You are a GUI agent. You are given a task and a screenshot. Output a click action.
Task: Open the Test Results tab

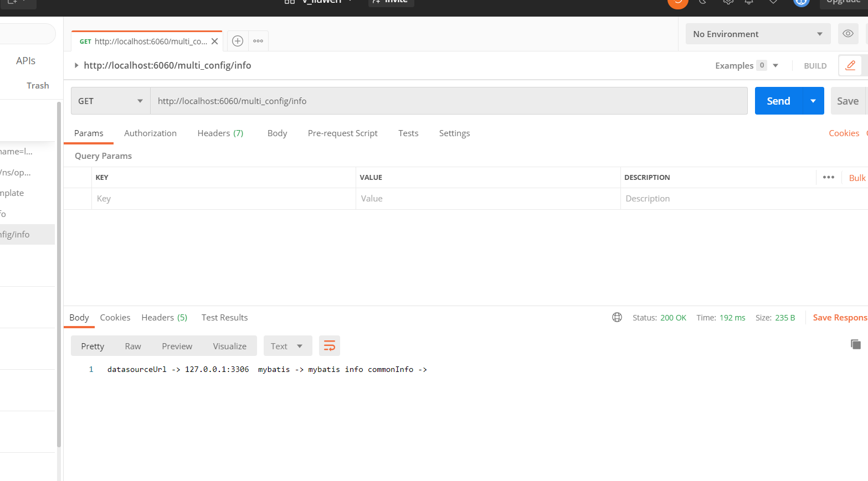coord(224,318)
